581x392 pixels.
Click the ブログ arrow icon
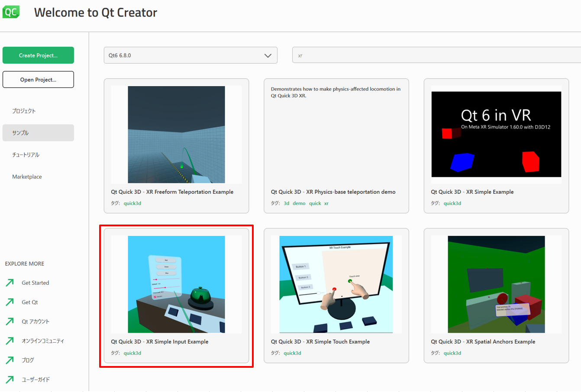pyautogui.click(x=10, y=360)
